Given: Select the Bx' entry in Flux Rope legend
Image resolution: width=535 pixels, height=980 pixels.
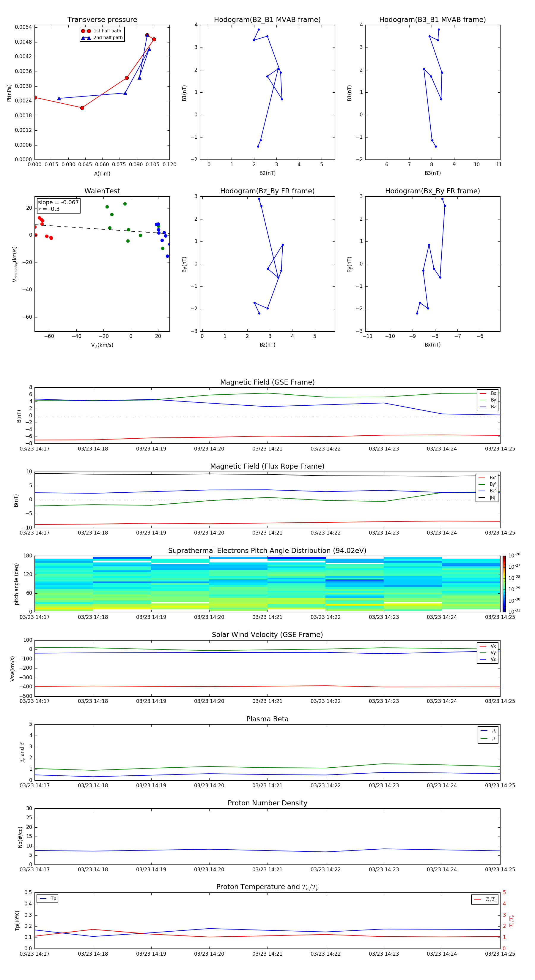Looking at the screenshot, I should 487,478.
